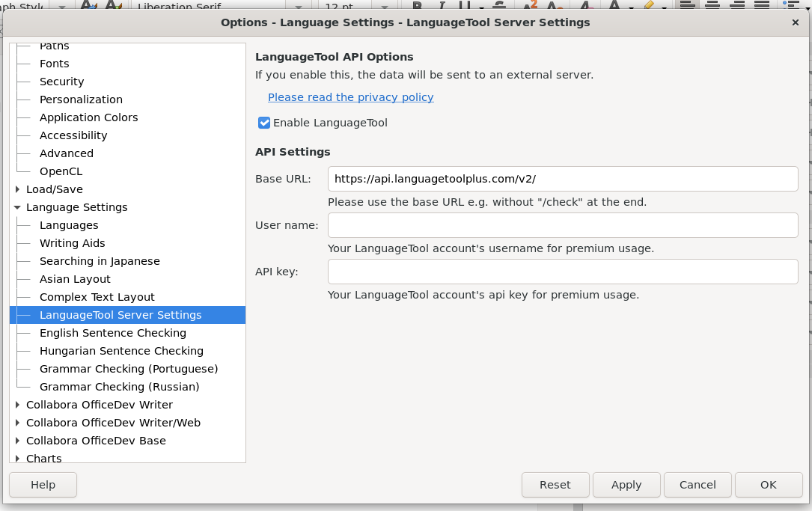Open the font name dropdown arrow
Viewport: 812px width, 511px height.
[x=299, y=5]
